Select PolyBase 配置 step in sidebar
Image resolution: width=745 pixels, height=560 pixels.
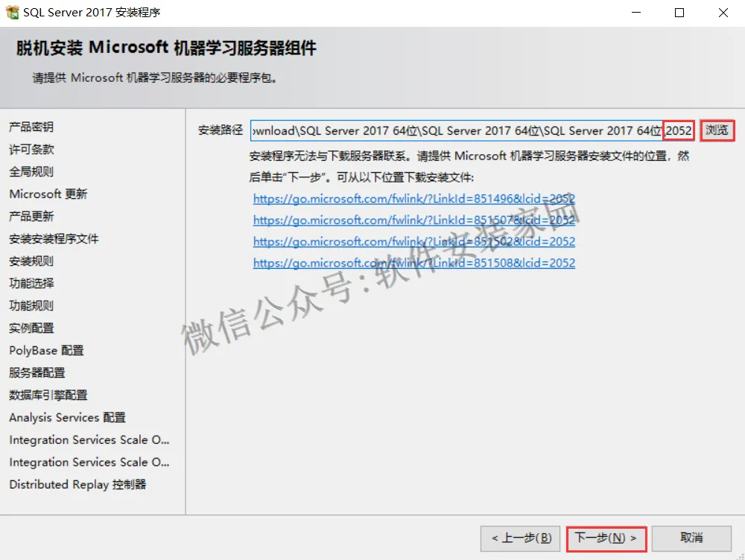(46, 351)
